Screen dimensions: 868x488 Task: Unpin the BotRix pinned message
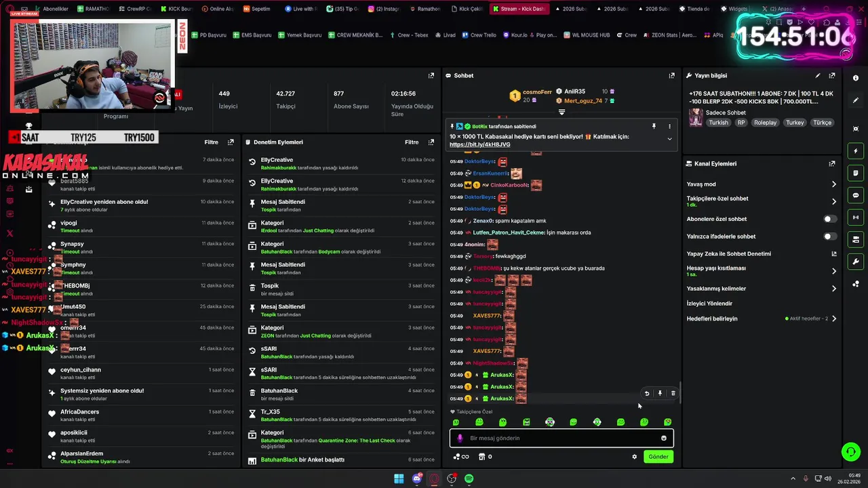[654, 126]
